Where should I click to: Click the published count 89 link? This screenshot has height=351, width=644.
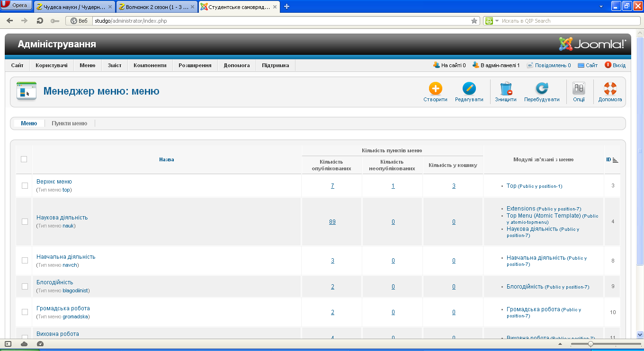tap(332, 222)
